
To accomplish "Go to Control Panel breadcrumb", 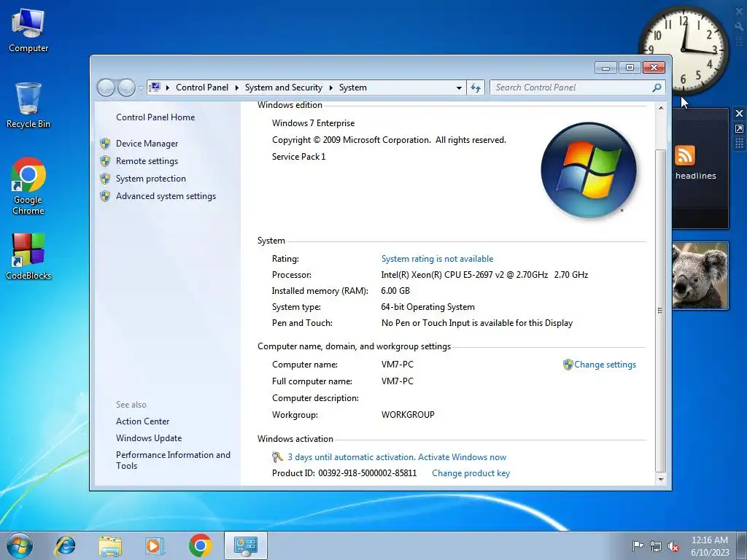I will (x=202, y=87).
